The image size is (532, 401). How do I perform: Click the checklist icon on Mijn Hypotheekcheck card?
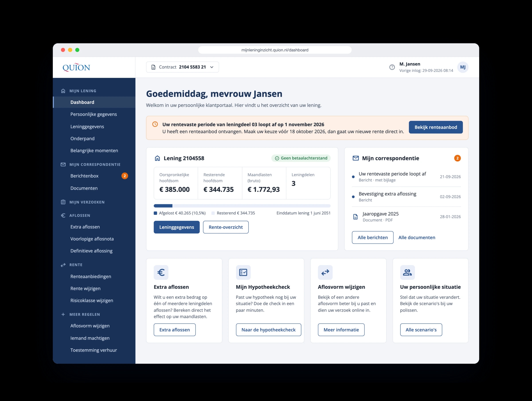pos(243,272)
